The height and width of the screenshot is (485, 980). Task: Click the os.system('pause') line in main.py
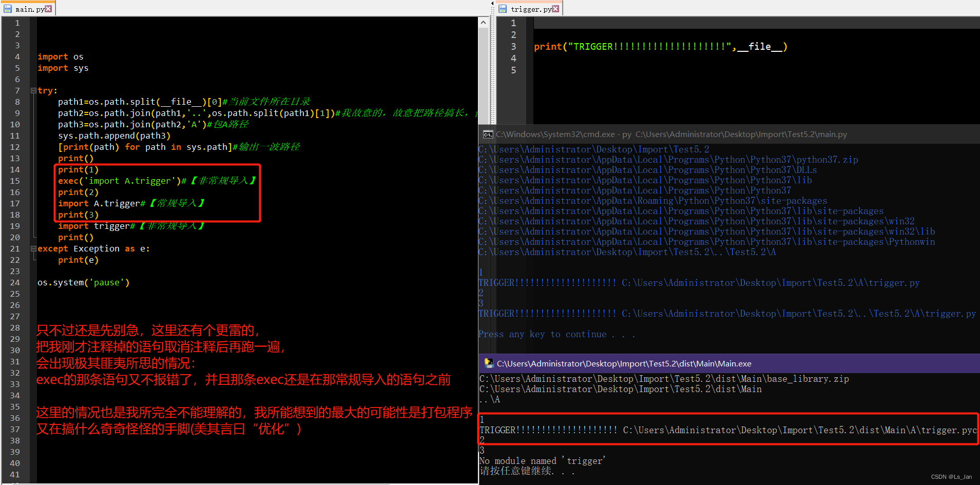(84, 282)
